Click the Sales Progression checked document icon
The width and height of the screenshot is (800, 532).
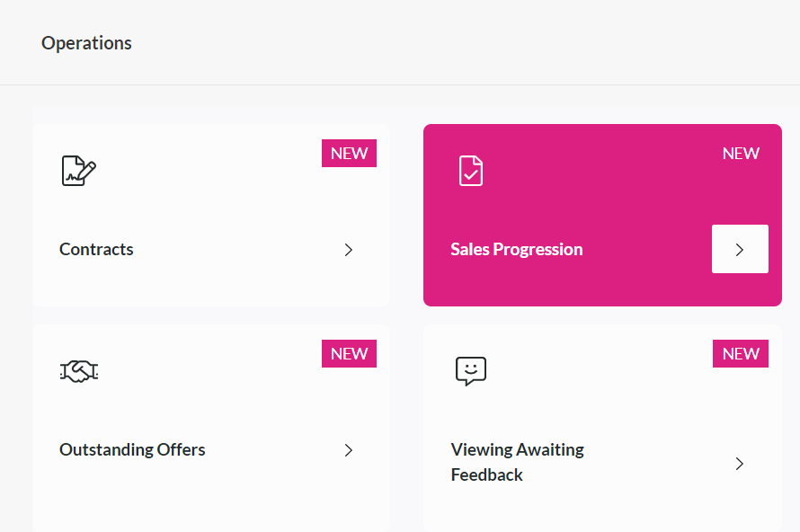coord(470,171)
